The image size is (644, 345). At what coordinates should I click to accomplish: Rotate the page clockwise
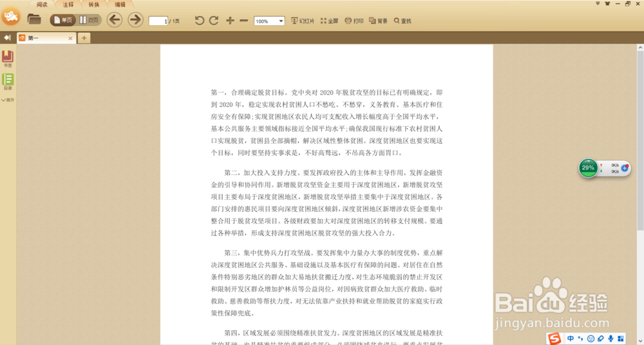[x=214, y=21]
